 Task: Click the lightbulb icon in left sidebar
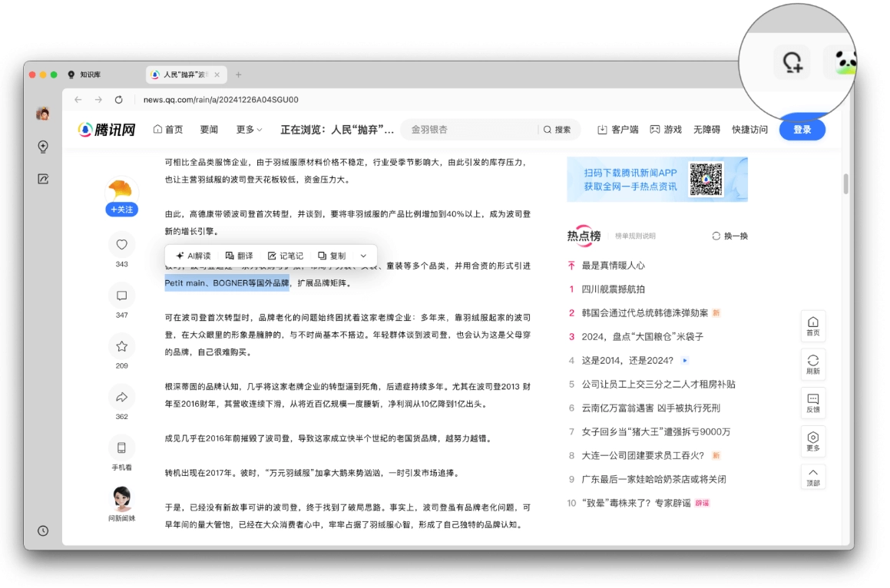(43, 147)
